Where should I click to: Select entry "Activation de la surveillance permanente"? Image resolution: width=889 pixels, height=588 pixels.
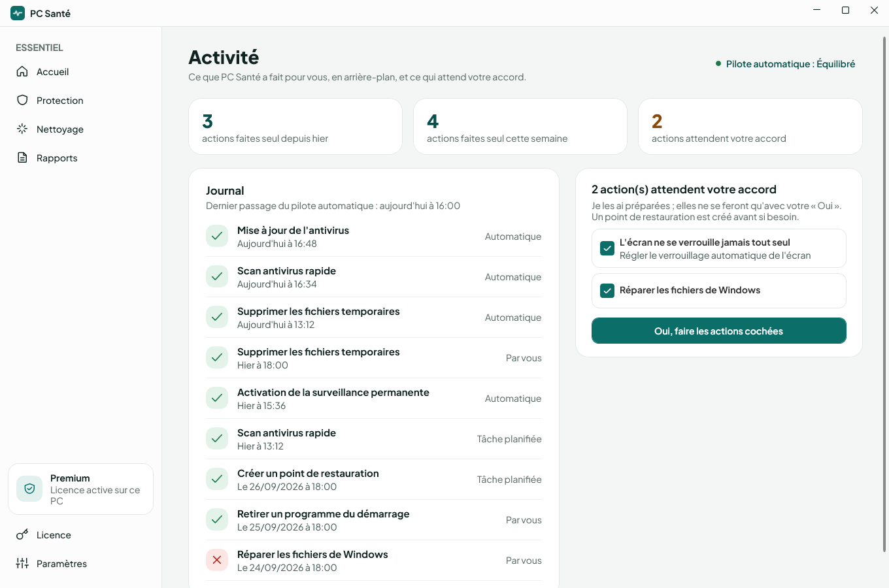pos(374,399)
